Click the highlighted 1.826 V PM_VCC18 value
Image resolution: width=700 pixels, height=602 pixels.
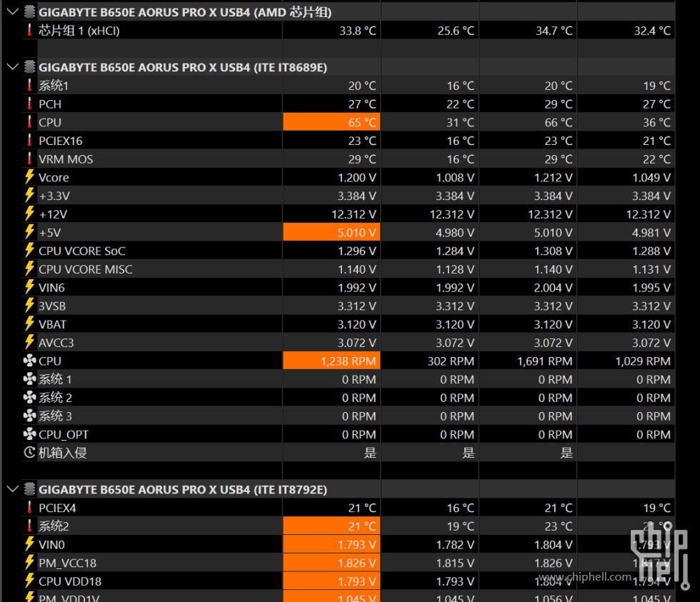click(331, 563)
